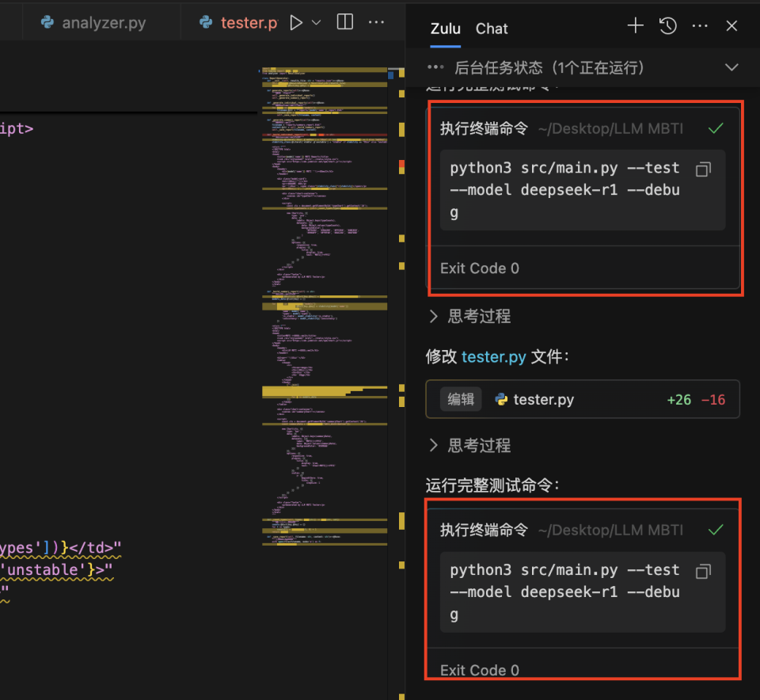Click the -16 deletions count
Viewport: 760px width, 700px height.
pos(713,399)
